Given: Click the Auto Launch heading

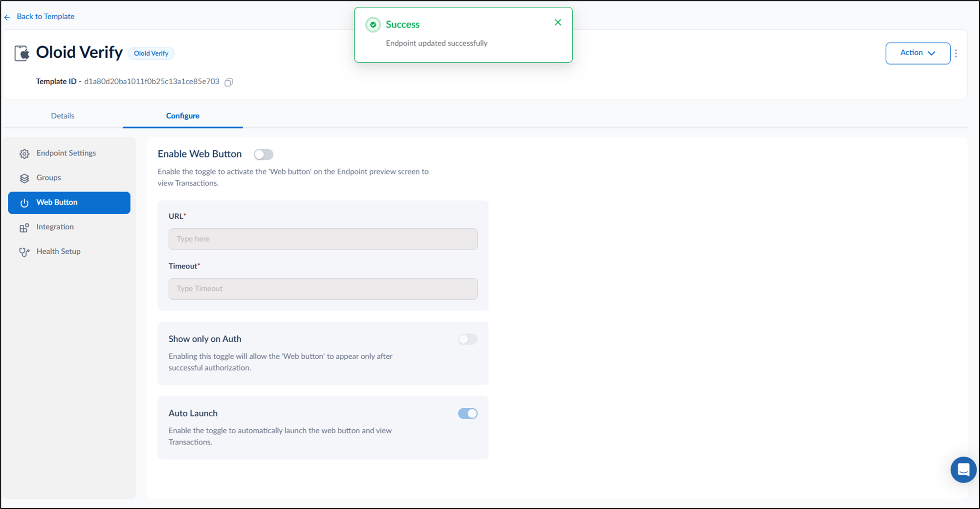Looking at the screenshot, I should [193, 414].
